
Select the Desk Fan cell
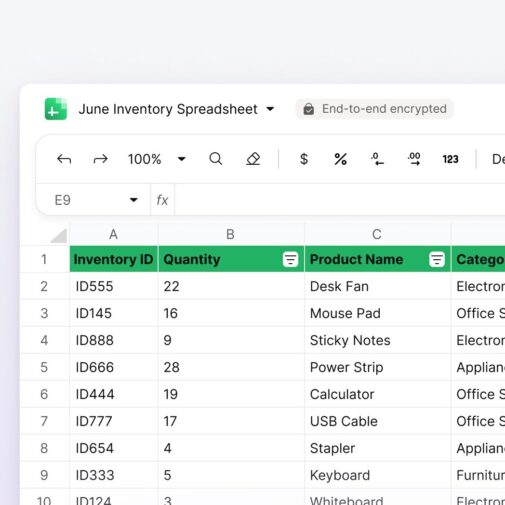[377, 286]
